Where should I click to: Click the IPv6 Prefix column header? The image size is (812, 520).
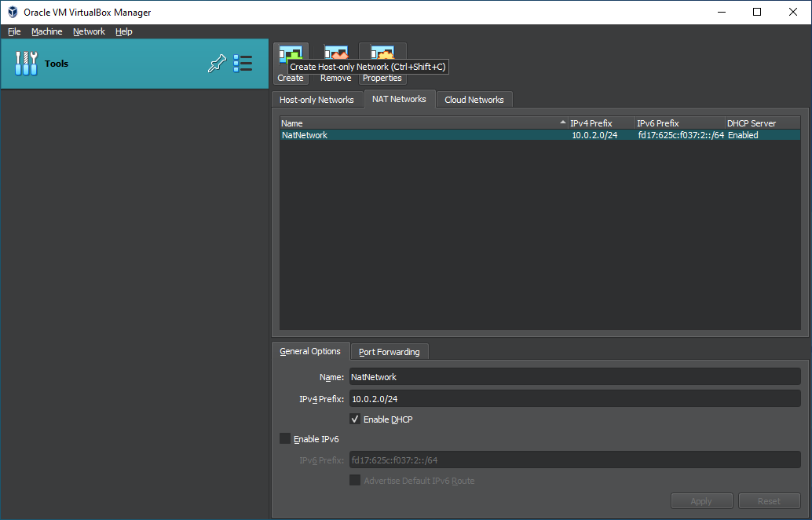(680, 123)
